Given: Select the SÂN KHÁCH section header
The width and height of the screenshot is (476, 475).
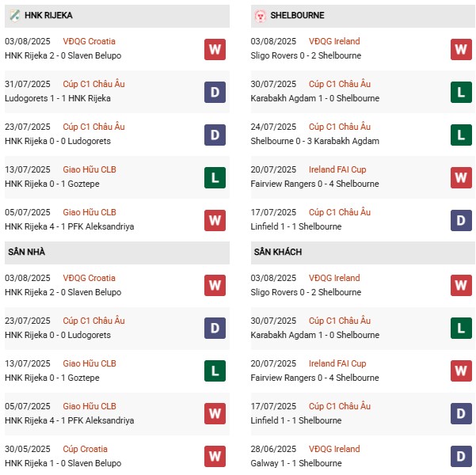Looking at the screenshot, I should [278, 252].
